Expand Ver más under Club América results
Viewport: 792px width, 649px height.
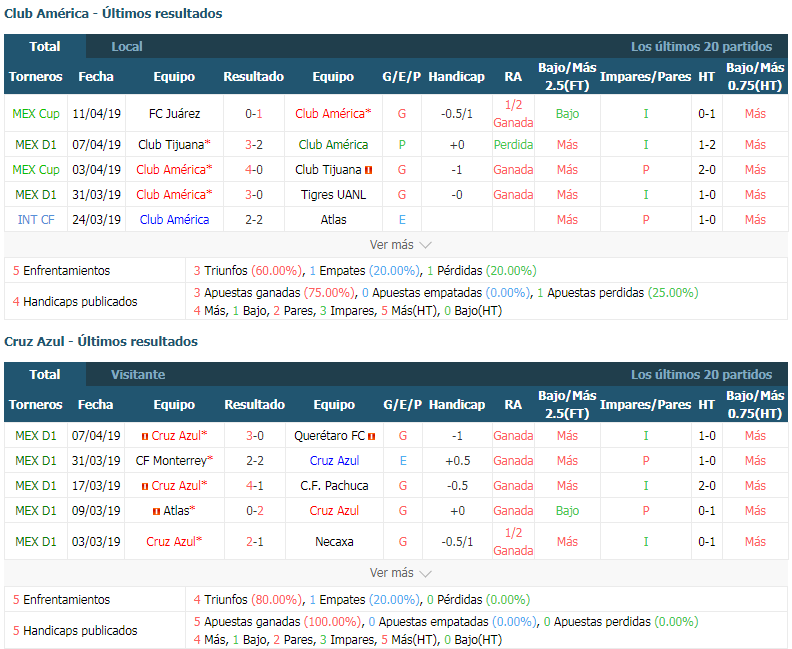(x=400, y=245)
